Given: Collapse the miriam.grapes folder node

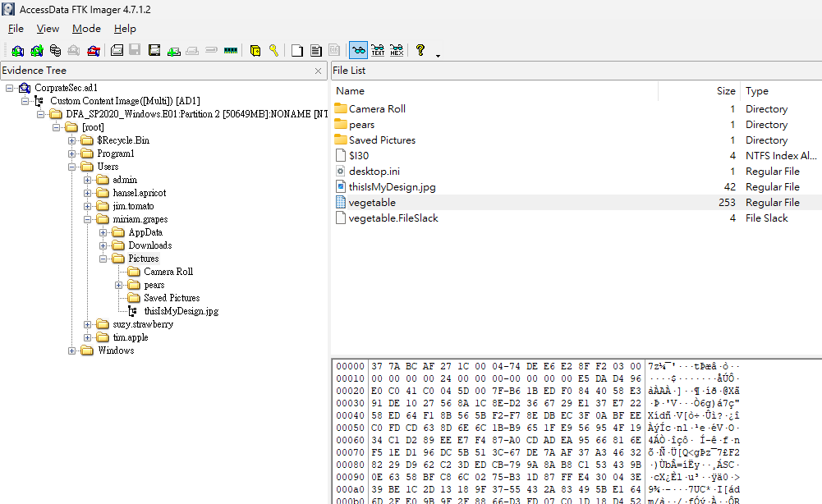Looking at the screenshot, I should coord(88,219).
